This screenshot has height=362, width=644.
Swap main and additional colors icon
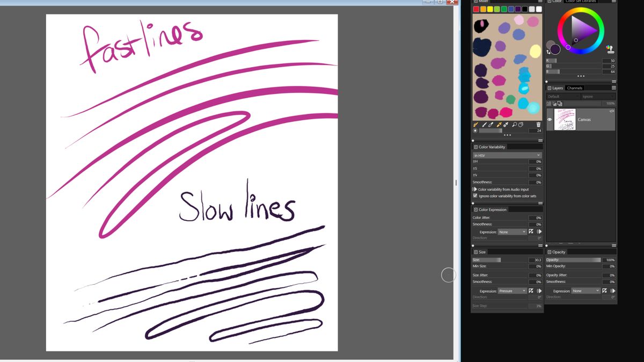(548, 52)
